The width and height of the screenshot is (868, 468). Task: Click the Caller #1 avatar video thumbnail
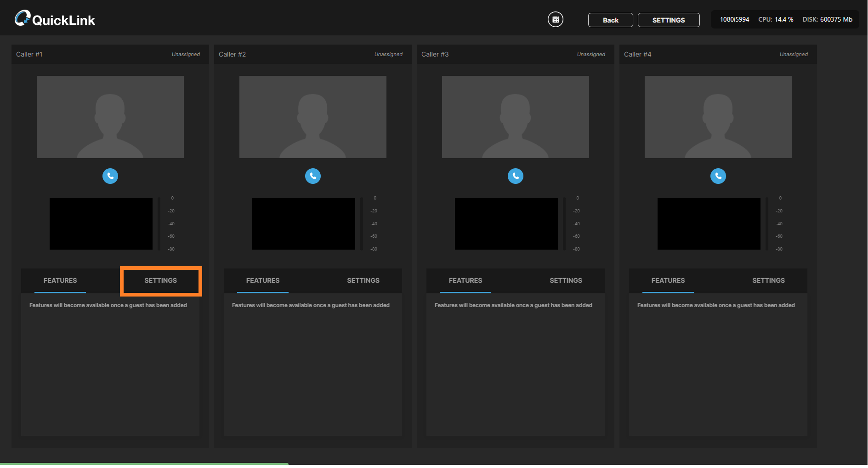(110, 117)
